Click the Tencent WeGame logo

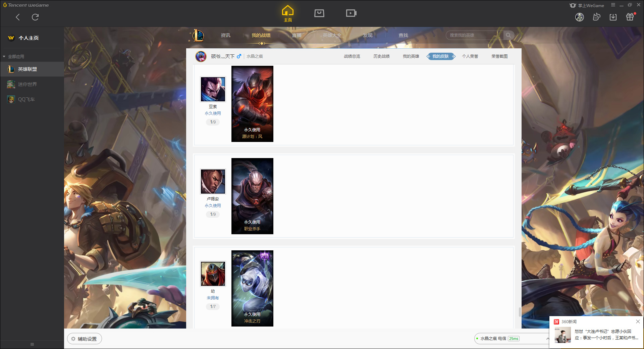pos(26,5)
